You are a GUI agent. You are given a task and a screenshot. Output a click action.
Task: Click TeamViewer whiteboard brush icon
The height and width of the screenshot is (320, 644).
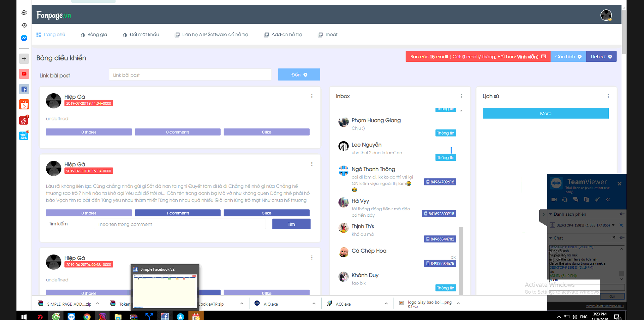coord(597,200)
